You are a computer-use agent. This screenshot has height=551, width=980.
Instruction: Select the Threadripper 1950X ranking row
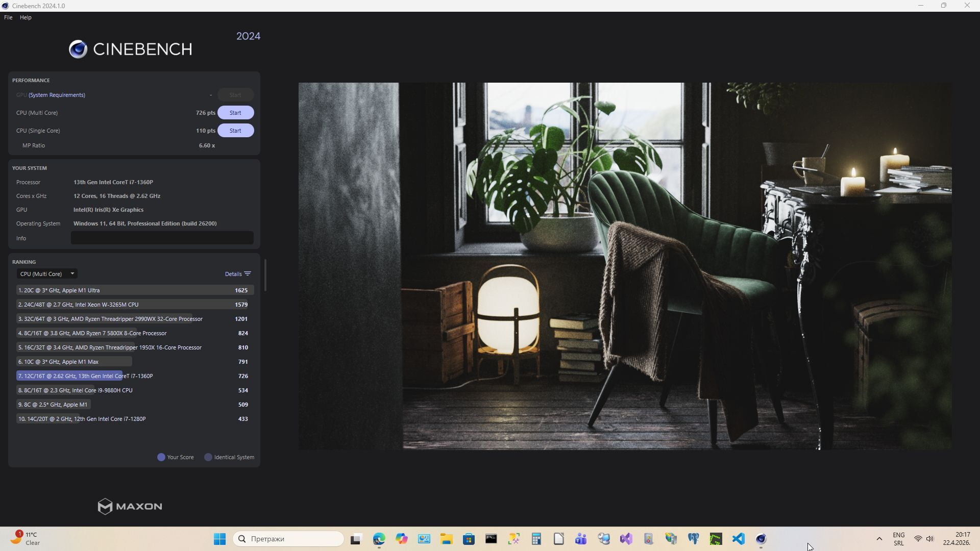coord(135,347)
